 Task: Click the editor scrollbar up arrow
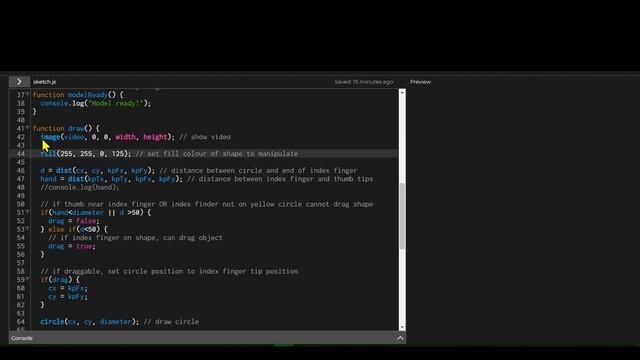tap(402, 93)
